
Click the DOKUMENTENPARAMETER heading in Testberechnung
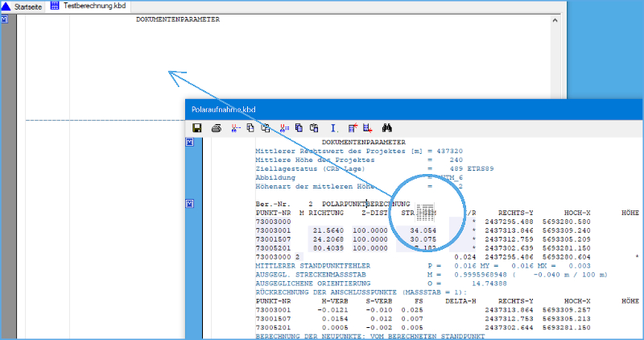tap(177, 19)
